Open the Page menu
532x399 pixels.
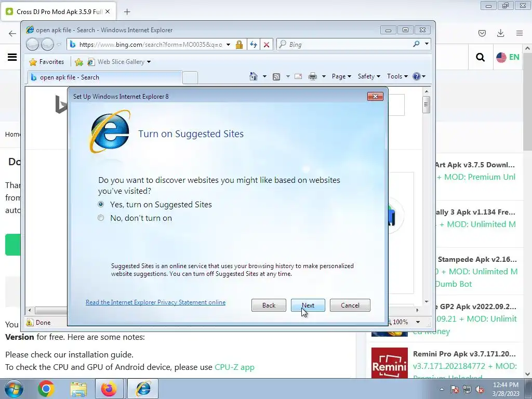[341, 76]
